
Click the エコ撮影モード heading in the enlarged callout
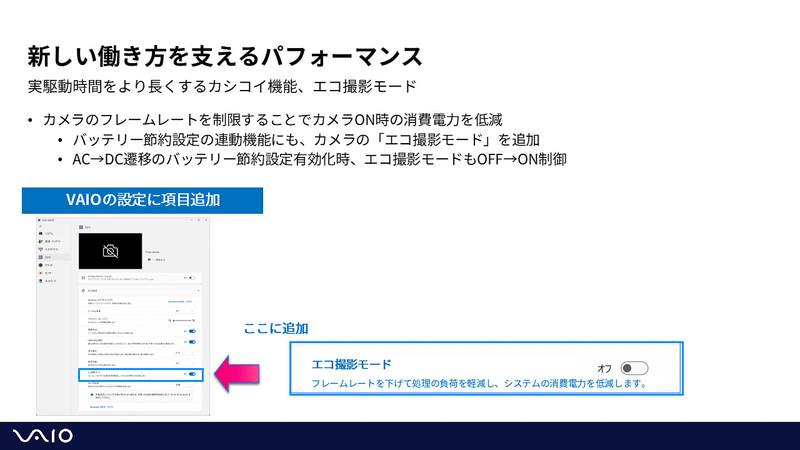[351, 364]
